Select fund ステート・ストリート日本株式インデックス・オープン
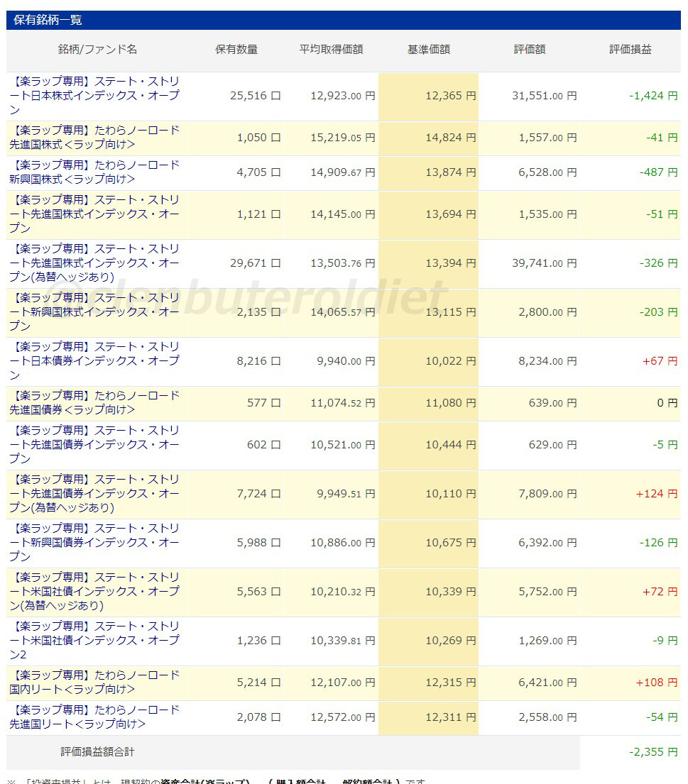688x784 pixels. [94, 96]
